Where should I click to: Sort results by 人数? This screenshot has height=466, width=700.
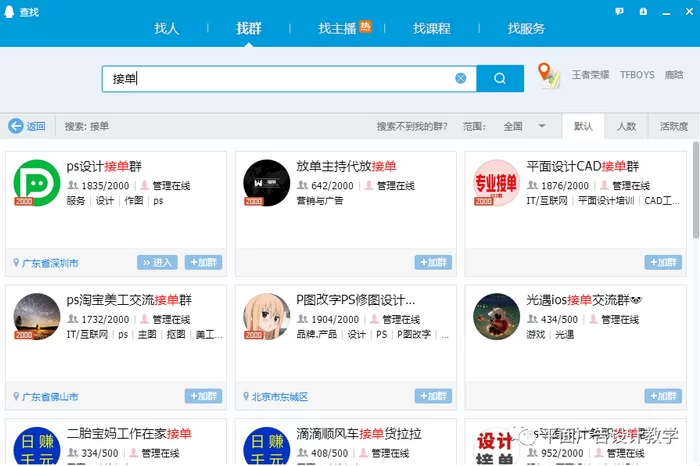[x=626, y=127]
